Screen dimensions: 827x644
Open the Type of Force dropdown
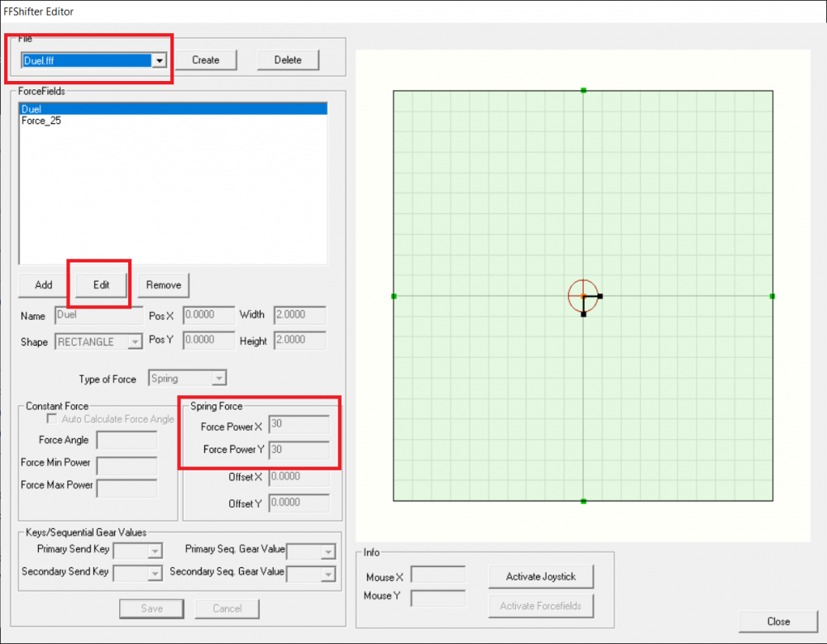pyautogui.click(x=218, y=379)
